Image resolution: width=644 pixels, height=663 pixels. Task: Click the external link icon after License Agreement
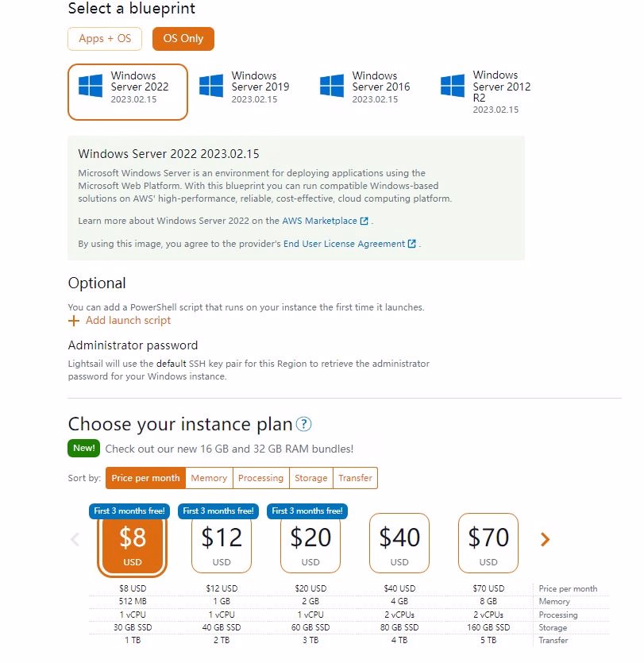tap(412, 244)
